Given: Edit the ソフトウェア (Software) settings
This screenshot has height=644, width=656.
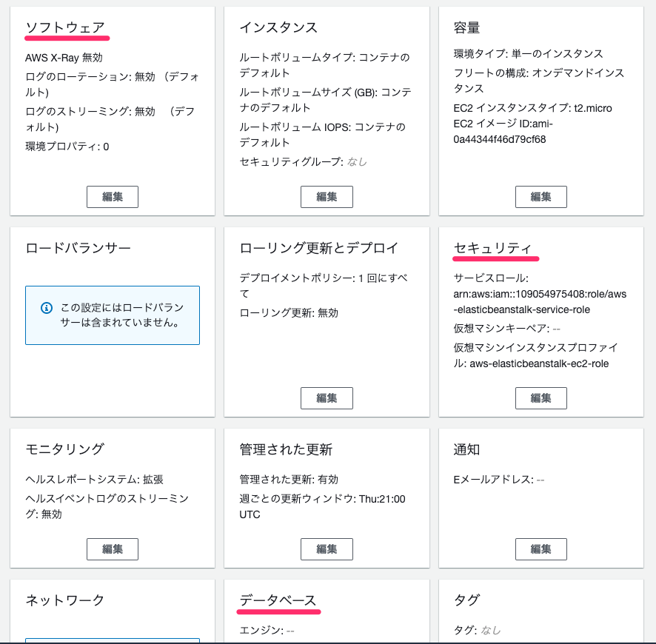Looking at the screenshot, I should click(x=112, y=196).
